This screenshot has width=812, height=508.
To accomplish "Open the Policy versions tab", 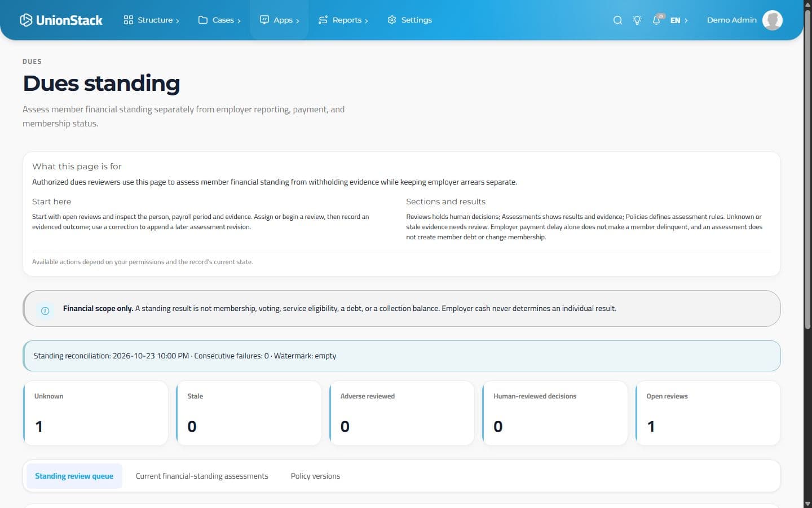I will tap(315, 476).
